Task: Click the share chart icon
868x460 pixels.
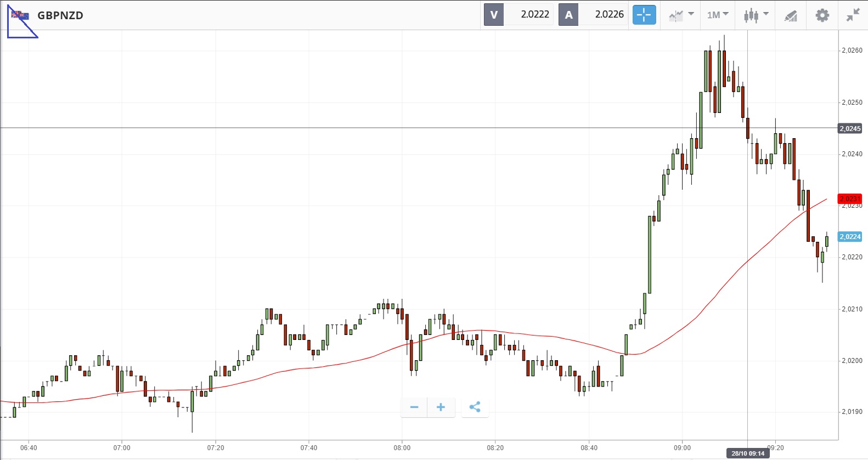Action: coord(475,407)
